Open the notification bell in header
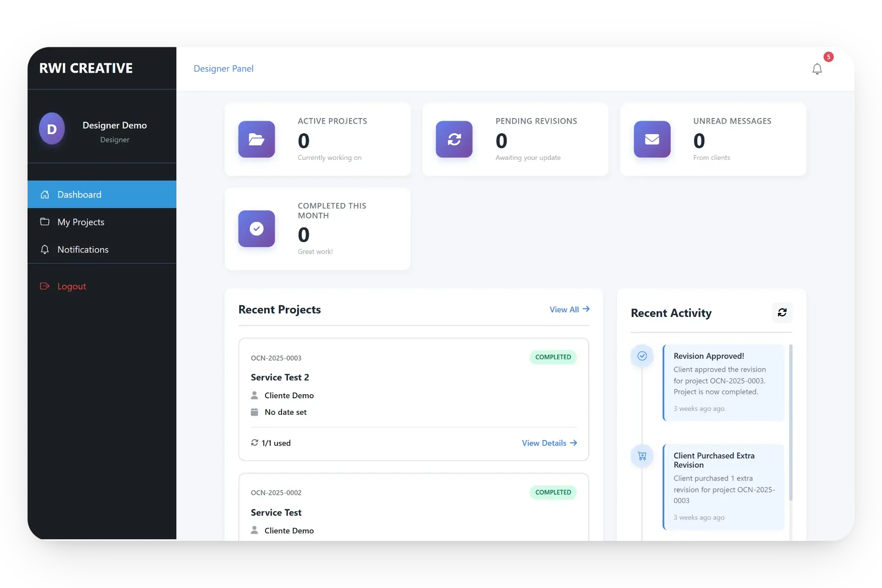Image resolution: width=882 pixels, height=588 pixels. [817, 69]
